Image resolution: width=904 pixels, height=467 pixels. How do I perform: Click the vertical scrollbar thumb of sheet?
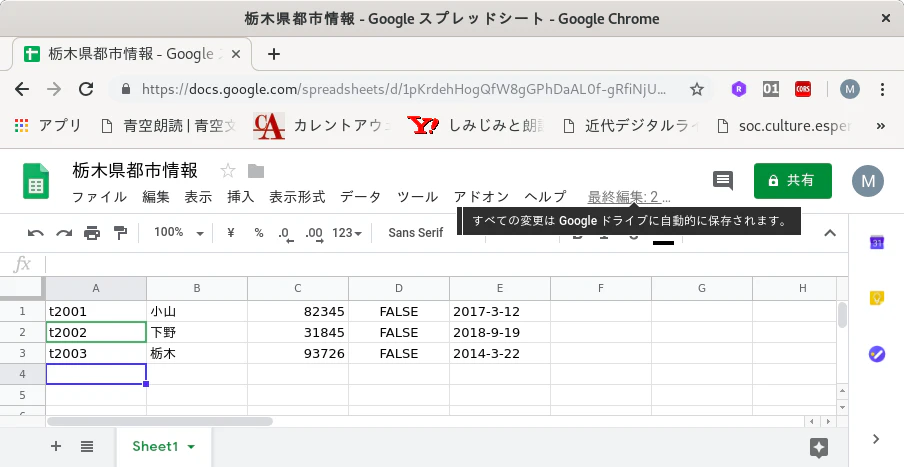tap(842, 315)
